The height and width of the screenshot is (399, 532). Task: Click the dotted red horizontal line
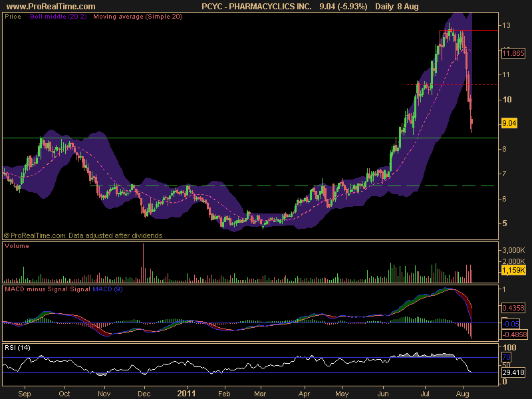click(x=452, y=85)
